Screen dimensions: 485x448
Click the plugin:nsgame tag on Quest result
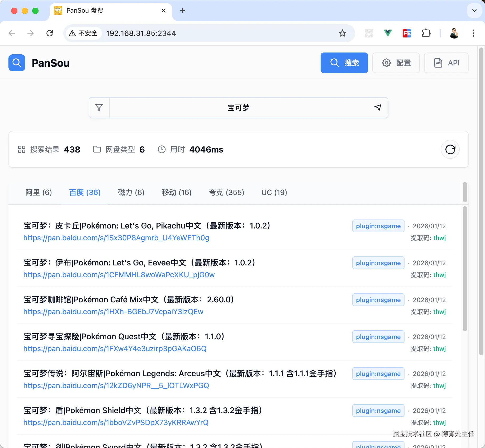tap(378, 337)
